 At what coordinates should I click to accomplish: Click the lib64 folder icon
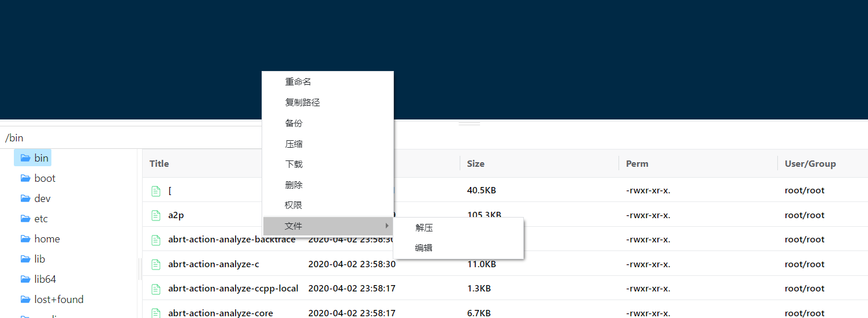[25, 279]
